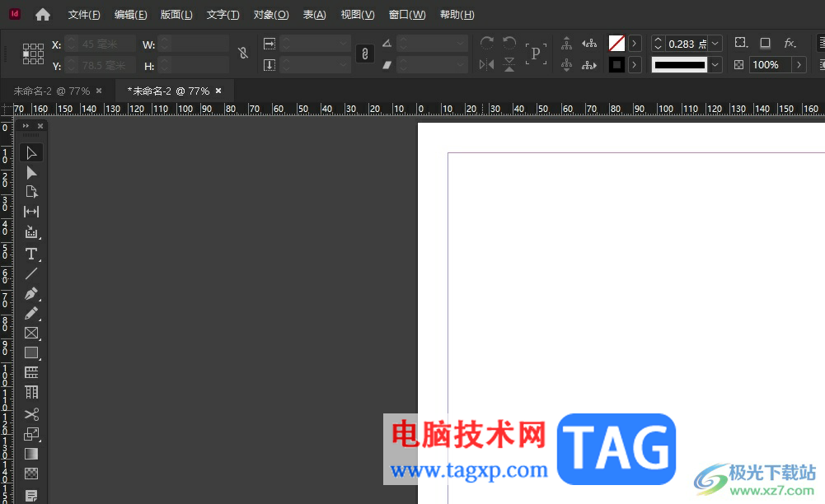The image size is (825, 504).
Task: Expand the tools panel double arrows
Action: (x=26, y=126)
